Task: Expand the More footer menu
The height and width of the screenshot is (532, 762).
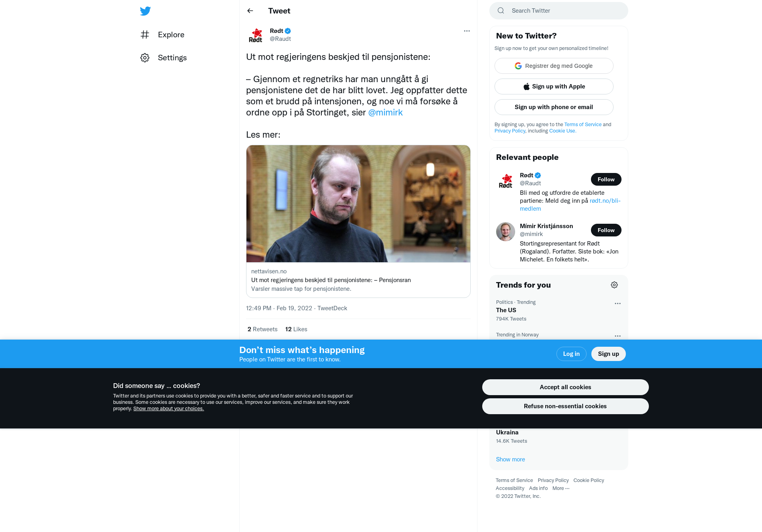Action: 561,488
